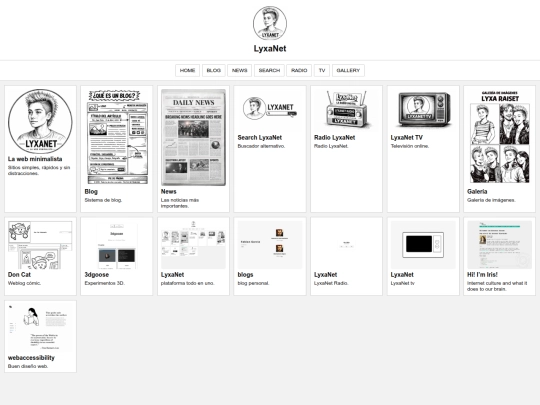Click the 3dgoose site screenshot thumbnail
The height and width of the screenshot is (405, 540).
click(116, 245)
